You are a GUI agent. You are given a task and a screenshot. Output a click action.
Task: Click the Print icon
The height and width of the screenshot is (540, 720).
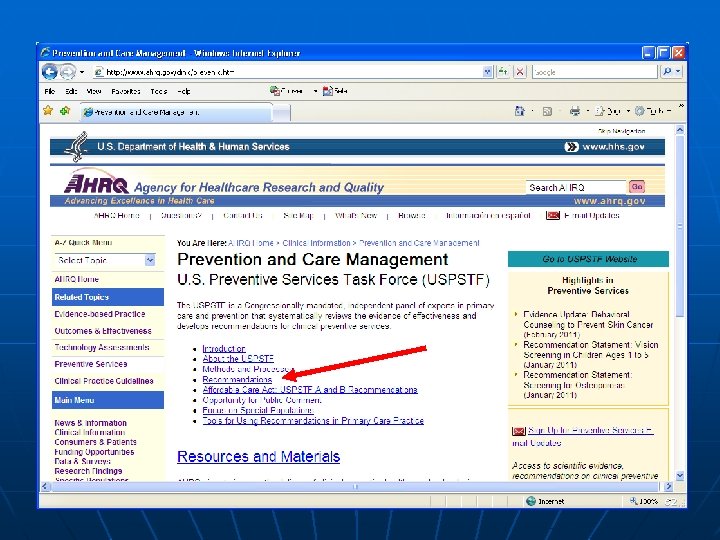pos(574,111)
